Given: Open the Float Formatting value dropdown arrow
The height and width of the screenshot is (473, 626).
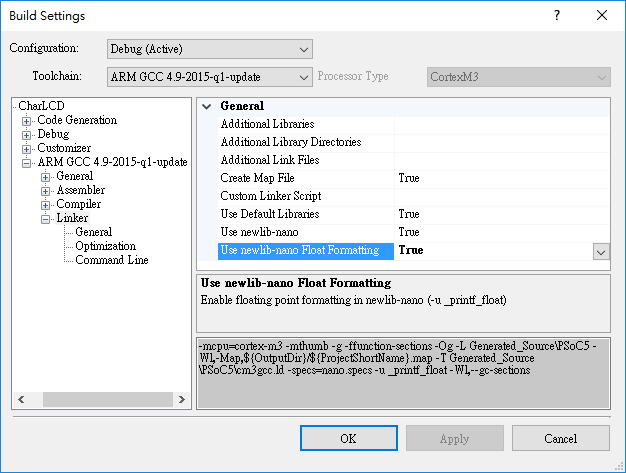Looking at the screenshot, I should click(600, 251).
